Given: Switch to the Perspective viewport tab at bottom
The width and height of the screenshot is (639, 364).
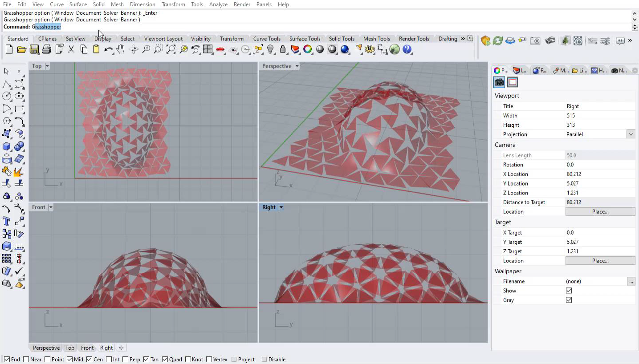Looking at the screenshot, I should 46,348.
